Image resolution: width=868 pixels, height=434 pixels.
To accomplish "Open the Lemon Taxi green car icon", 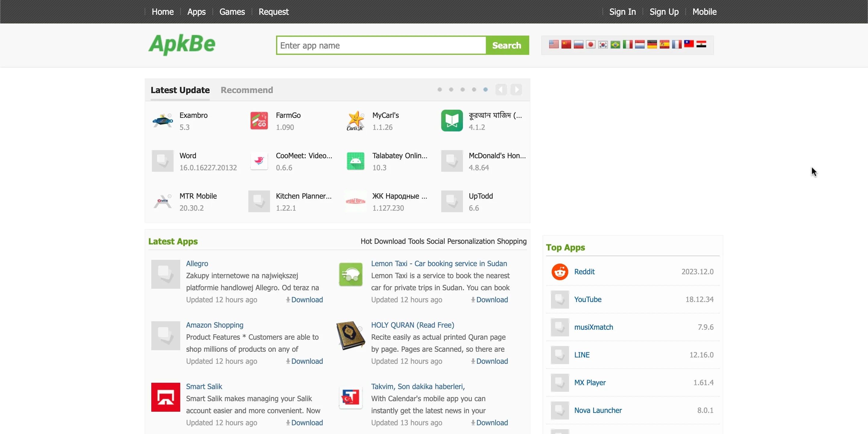I will click(x=351, y=274).
